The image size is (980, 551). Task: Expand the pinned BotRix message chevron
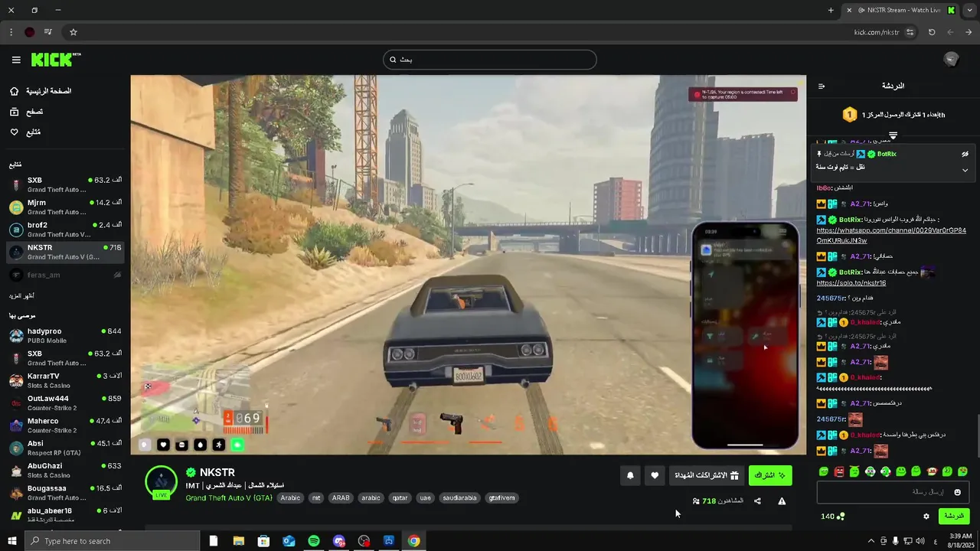[x=965, y=170]
